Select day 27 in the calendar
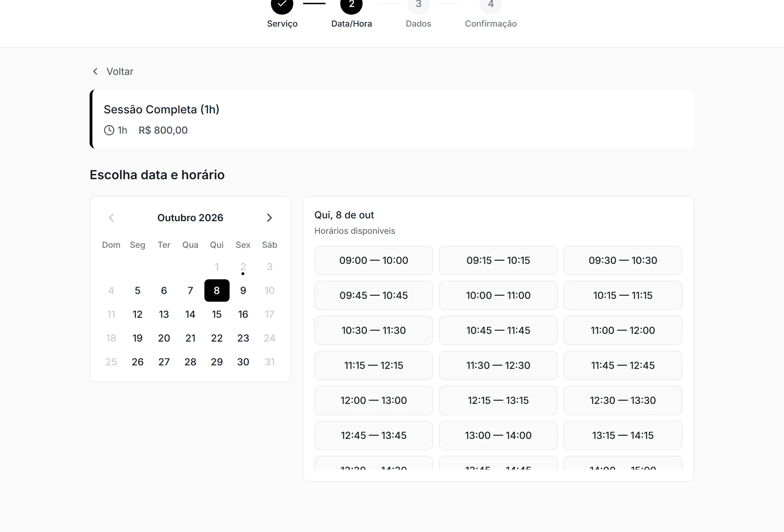 pos(164,362)
